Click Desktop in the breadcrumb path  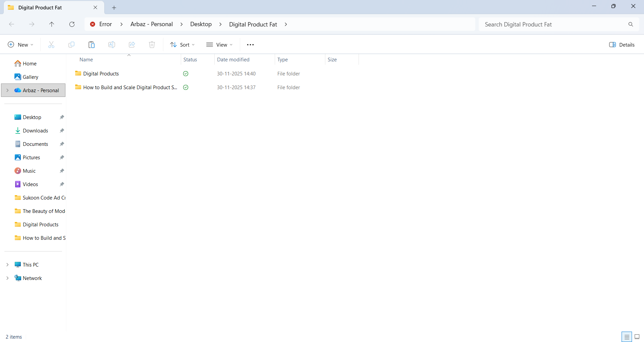pyautogui.click(x=201, y=24)
